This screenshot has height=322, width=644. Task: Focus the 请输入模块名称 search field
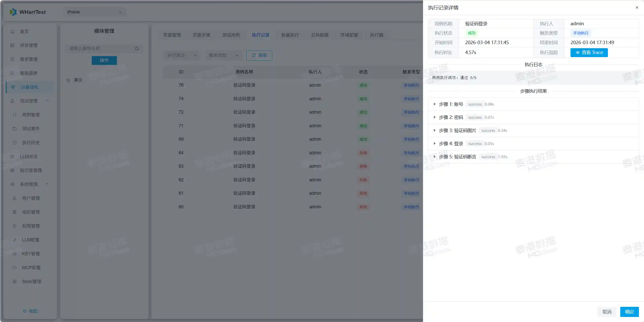pos(101,48)
